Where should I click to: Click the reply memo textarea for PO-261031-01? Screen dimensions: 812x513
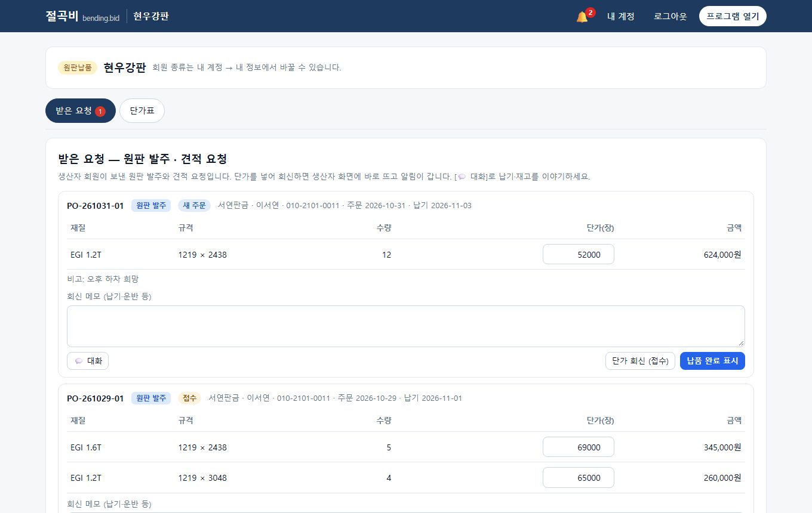(x=406, y=326)
